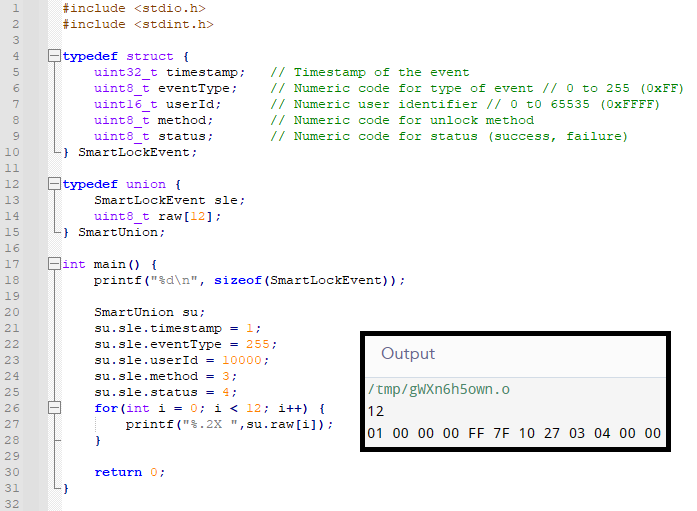
Task: Click the uint8_t method declaration
Action: click(x=153, y=120)
